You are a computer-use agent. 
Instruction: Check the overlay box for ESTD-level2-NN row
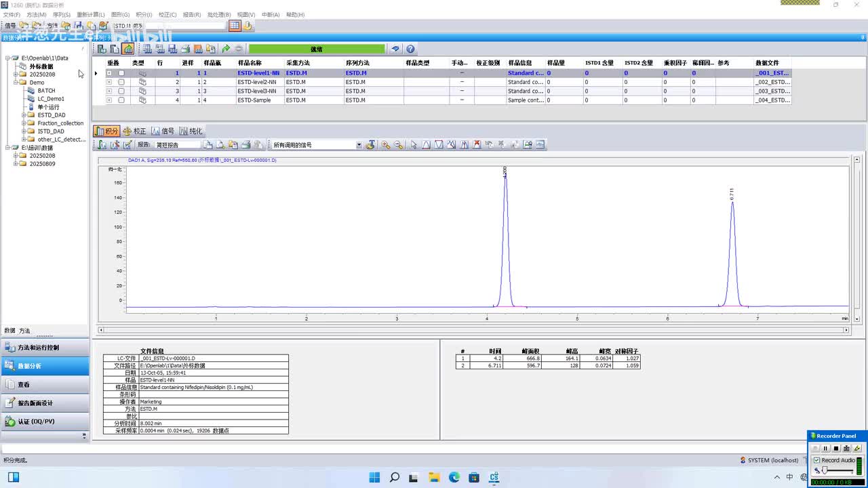tap(121, 82)
